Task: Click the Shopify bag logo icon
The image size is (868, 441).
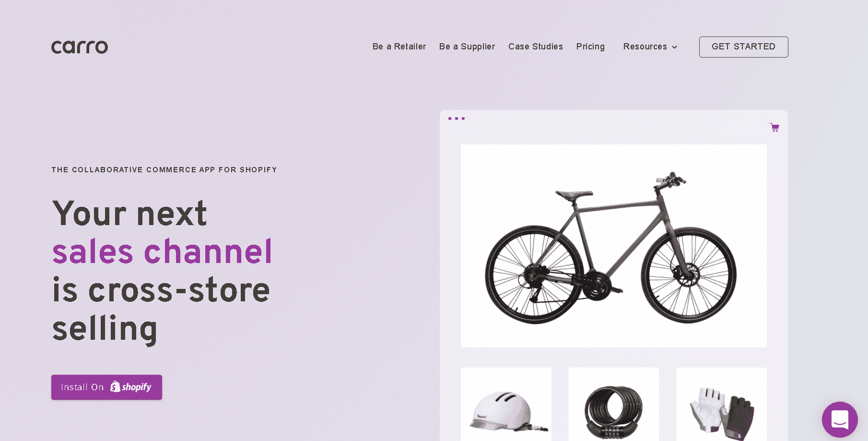Action: click(115, 386)
